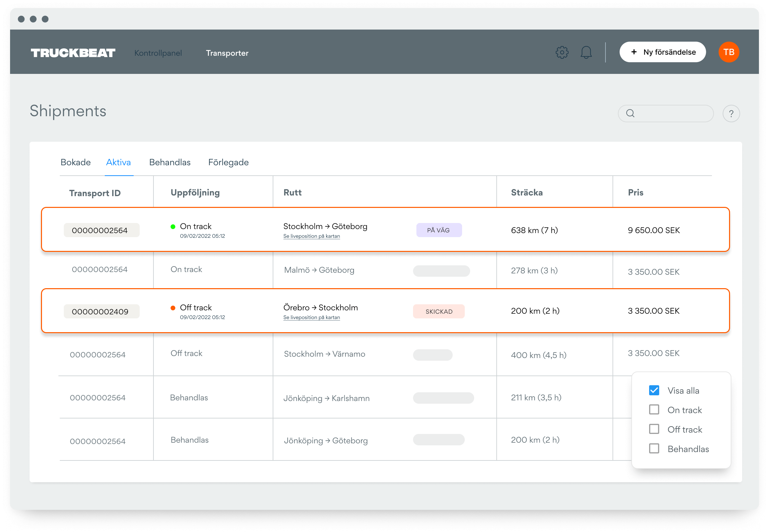769x532 pixels.
Task: Click the SKICKAD status badge
Action: 439,311
